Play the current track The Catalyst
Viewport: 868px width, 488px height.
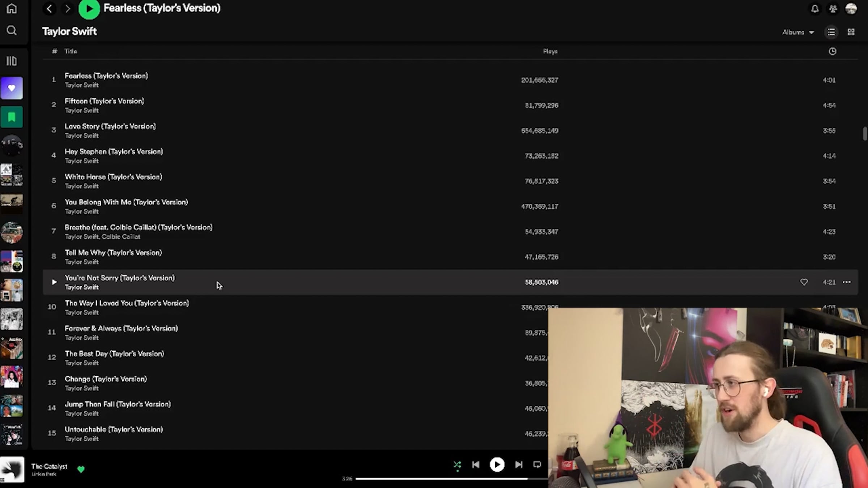pyautogui.click(x=497, y=465)
